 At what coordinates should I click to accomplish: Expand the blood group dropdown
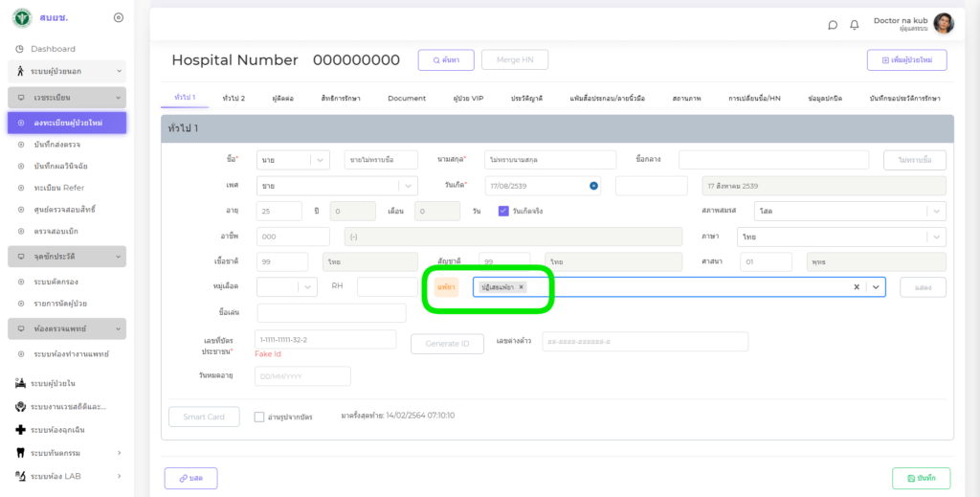[x=307, y=286]
